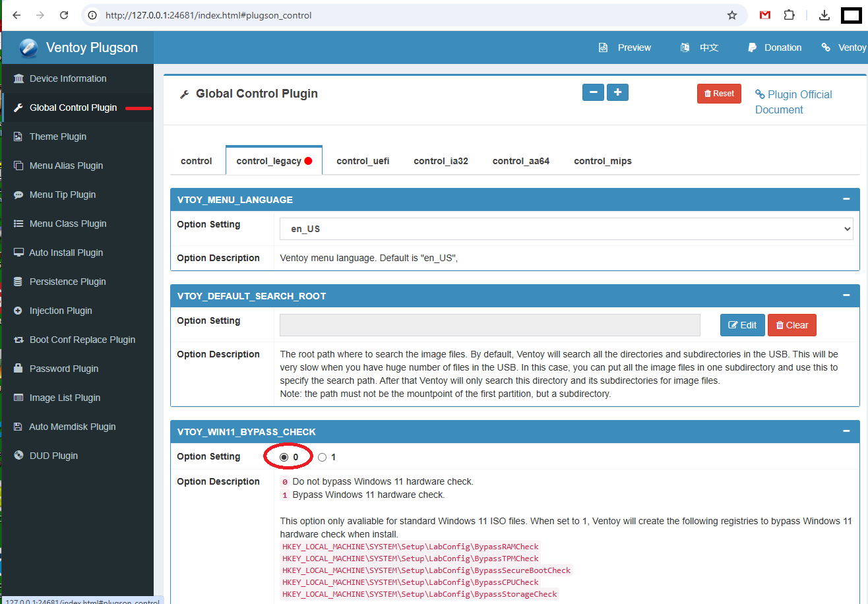The height and width of the screenshot is (604, 868).
Task: Reload the page with the refresh icon
Action: point(64,15)
